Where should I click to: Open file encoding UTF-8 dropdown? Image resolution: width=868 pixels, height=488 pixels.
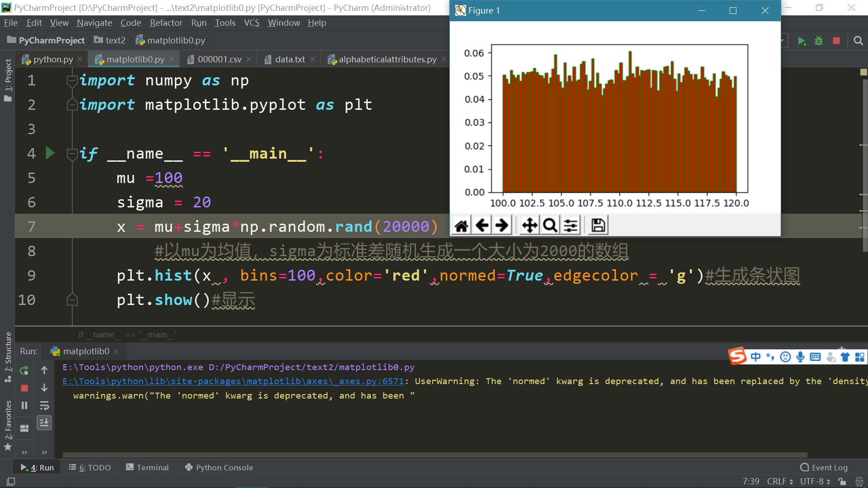(x=816, y=482)
